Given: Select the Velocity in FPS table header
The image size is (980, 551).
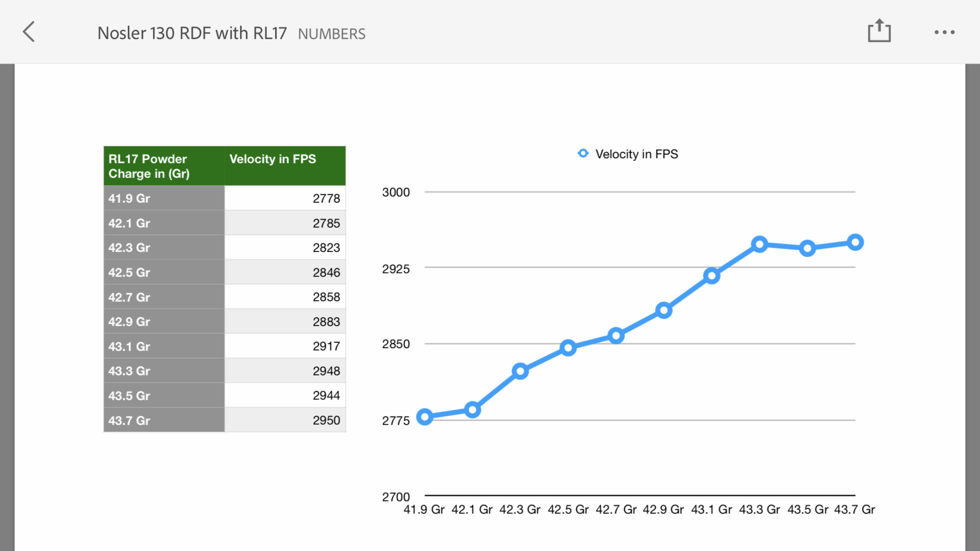Looking at the screenshot, I should 285,166.
